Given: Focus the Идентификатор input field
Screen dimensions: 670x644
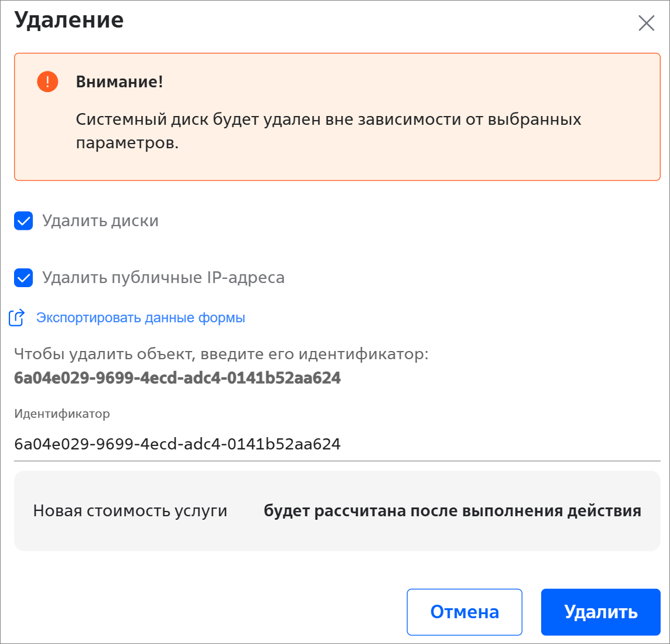Looking at the screenshot, I should pyautogui.click(x=337, y=444).
